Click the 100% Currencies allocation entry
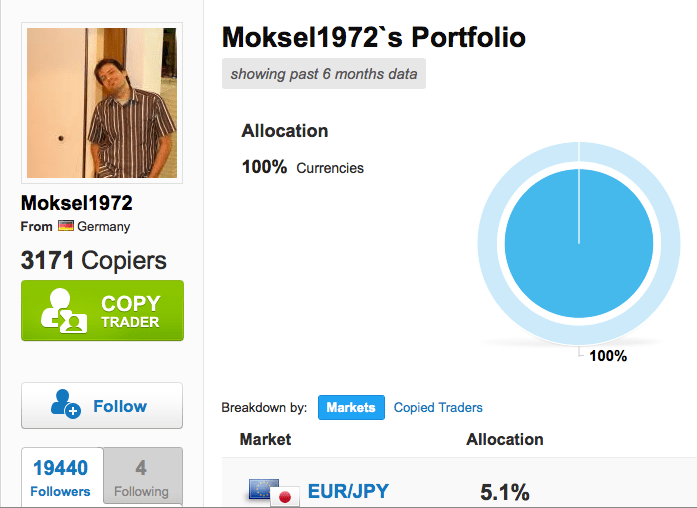Screen dimensions: 697x508 [x=303, y=167]
